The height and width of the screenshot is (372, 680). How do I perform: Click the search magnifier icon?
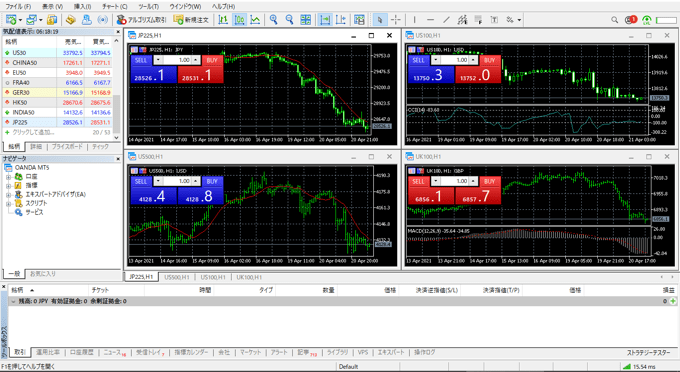pyautogui.click(x=615, y=20)
